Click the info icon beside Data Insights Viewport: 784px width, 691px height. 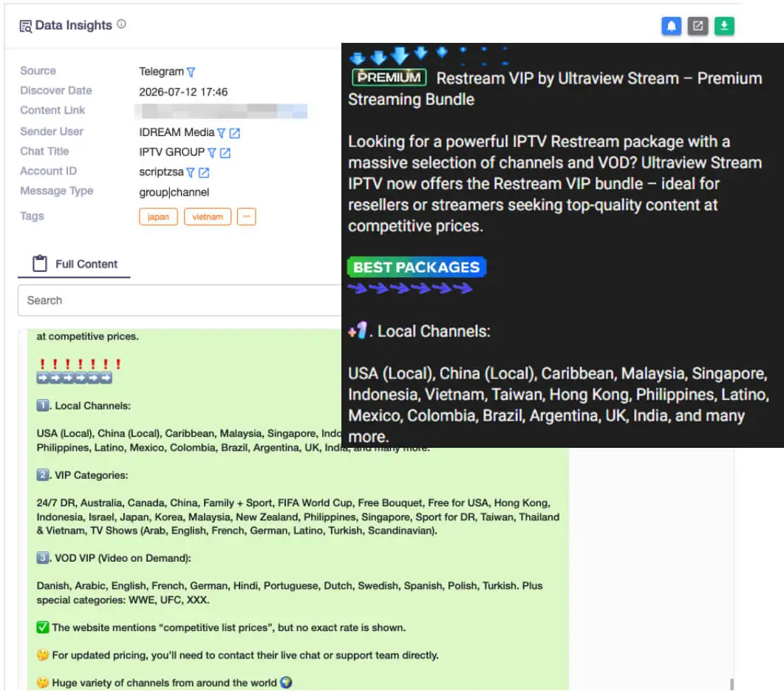tap(121, 24)
